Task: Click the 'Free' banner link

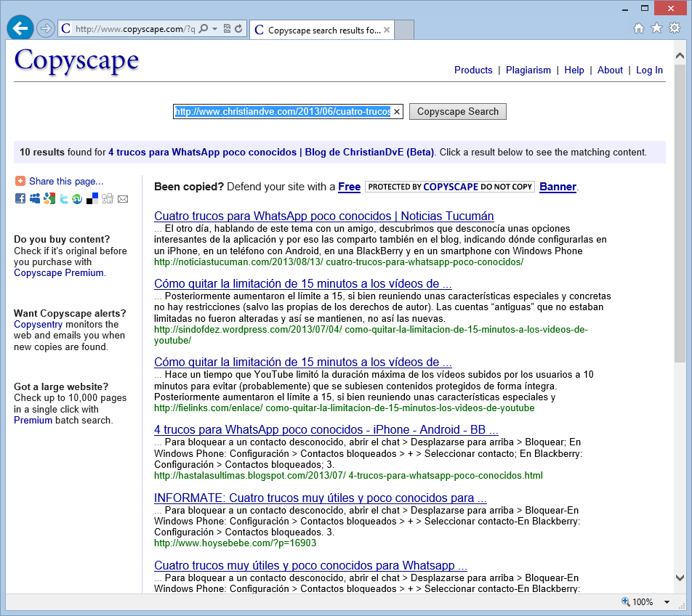Action: 349,187
